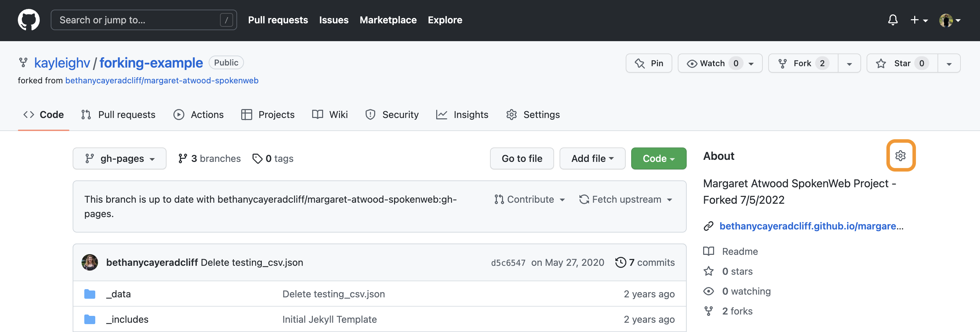This screenshot has width=980, height=332.
Task: Open the notifications bell
Action: (x=893, y=20)
